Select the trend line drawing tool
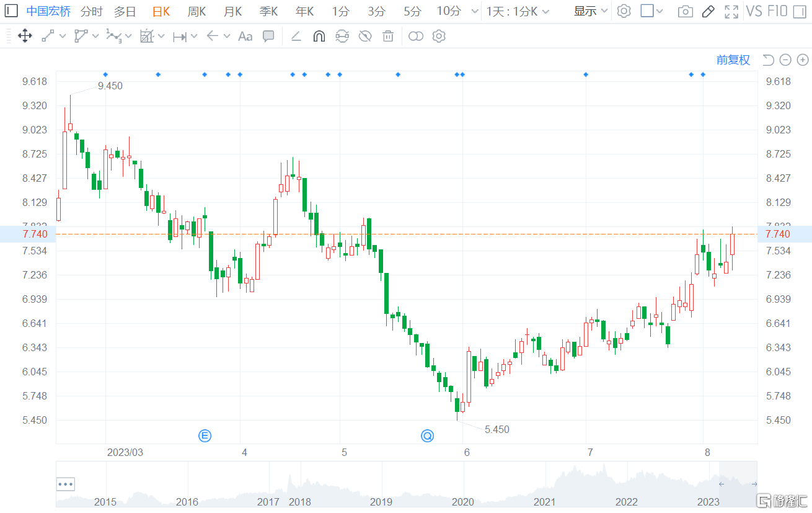The height and width of the screenshot is (513, 812). (48, 36)
